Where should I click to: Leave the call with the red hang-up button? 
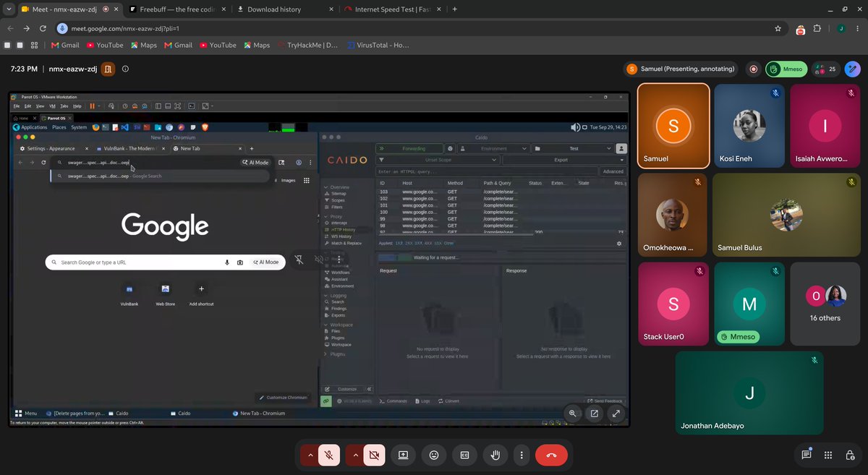[x=551, y=455]
